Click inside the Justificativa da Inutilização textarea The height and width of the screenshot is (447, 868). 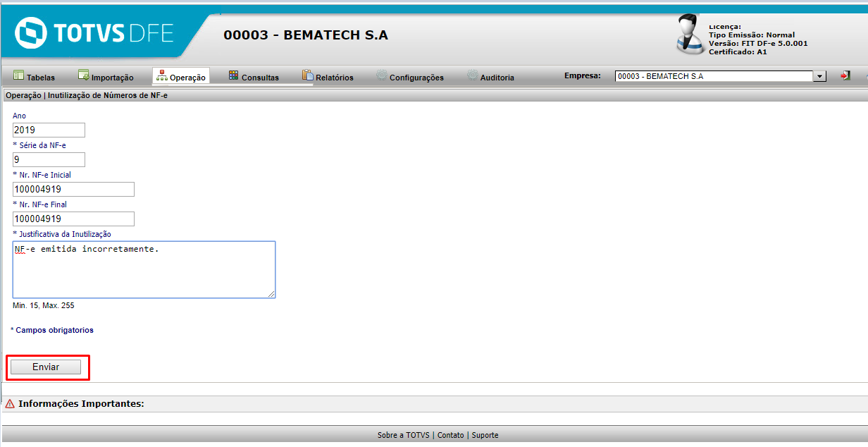coord(144,269)
